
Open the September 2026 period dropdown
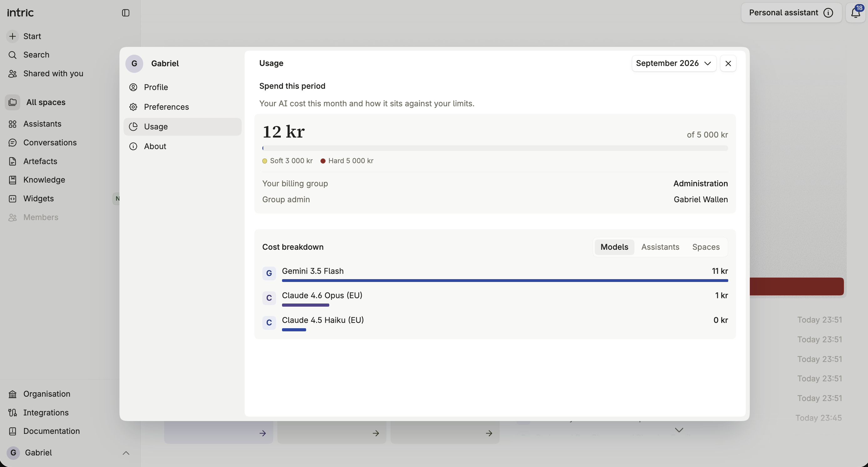tap(674, 63)
